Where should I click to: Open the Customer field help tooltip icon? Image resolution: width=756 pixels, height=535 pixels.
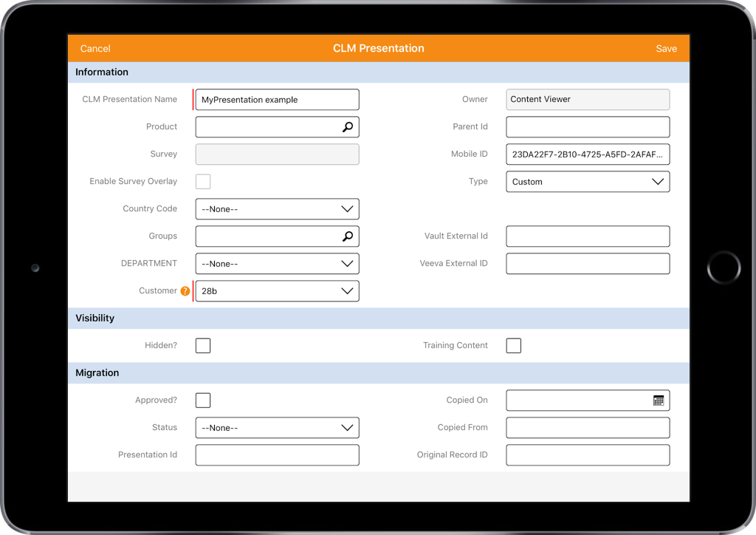(x=185, y=290)
